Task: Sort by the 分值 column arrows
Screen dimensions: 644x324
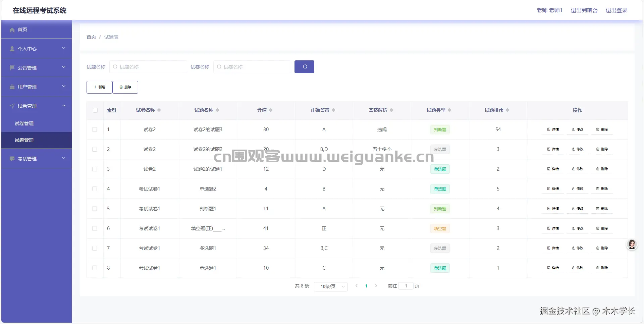Action: pyautogui.click(x=271, y=110)
